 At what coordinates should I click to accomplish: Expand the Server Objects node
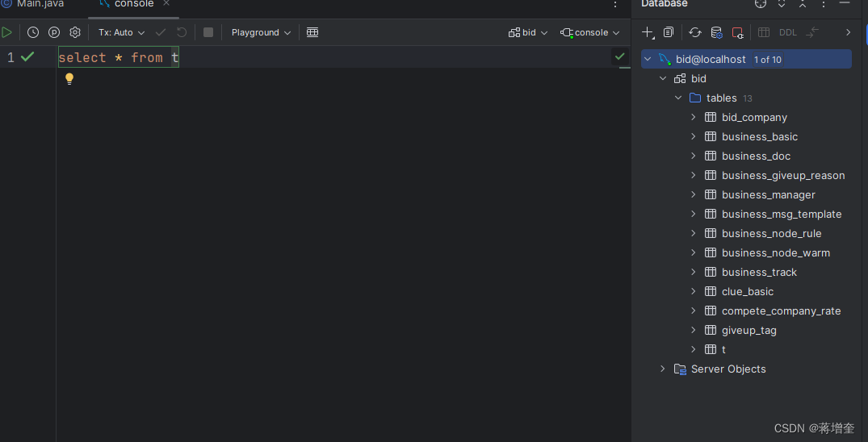click(663, 369)
